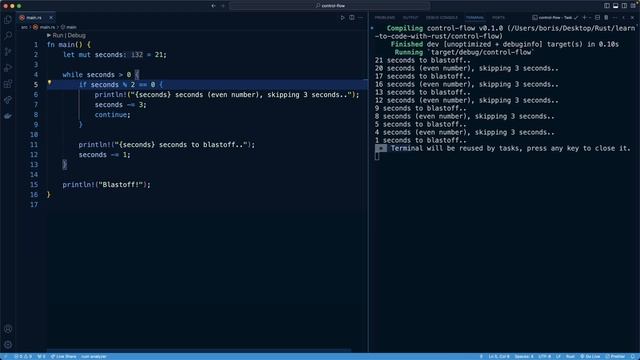This screenshot has height=360, width=640.
Task: Open the Explorer view in activity bar
Action: (8, 20)
